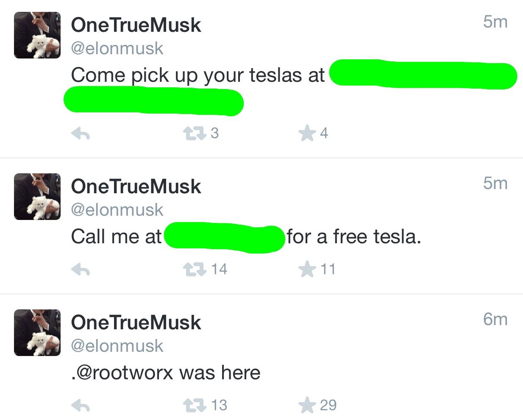Reply to the "Call me at" tweet
523x420 pixels.
(81, 270)
